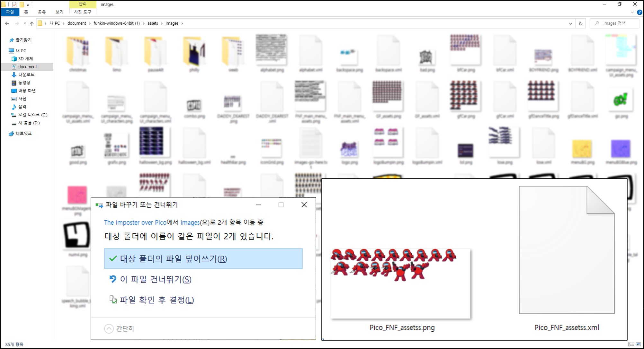Select the Pico_FNF_assetss.xml file icon
The height and width of the screenshot is (349, 644).
(x=567, y=250)
